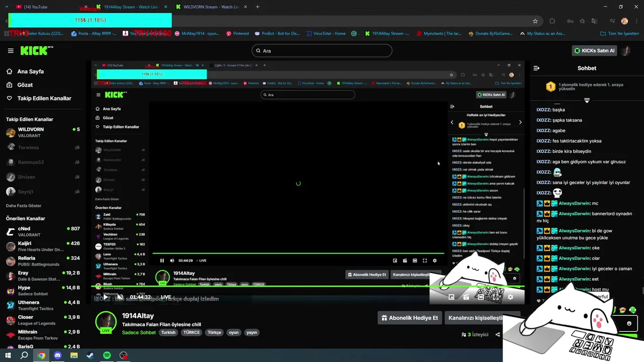Open the Windows taskbar search
This screenshot has width=644, height=362.
pyautogui.click(x=24, y=355)
